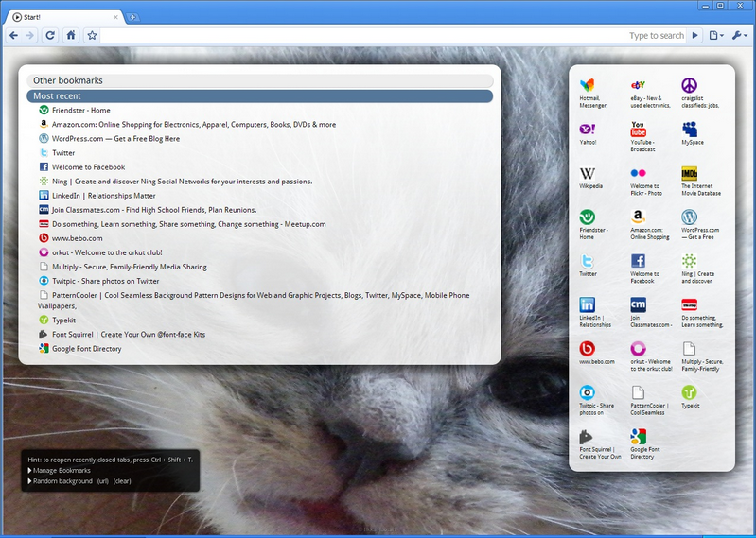Click the (url) link in hint box
This screenshot has width=756, height=538.
pyautogui.click(x=103, y=481)
